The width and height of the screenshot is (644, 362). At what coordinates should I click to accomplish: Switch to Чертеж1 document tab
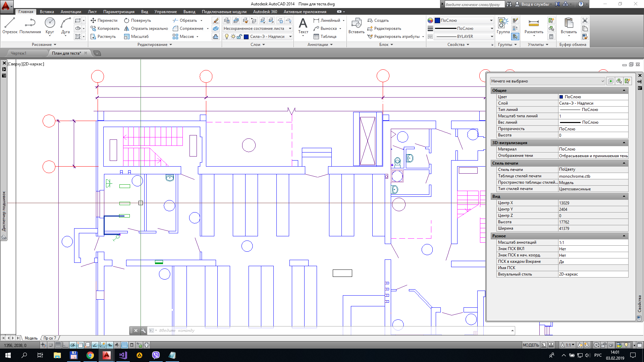click(x=18, y=53)
